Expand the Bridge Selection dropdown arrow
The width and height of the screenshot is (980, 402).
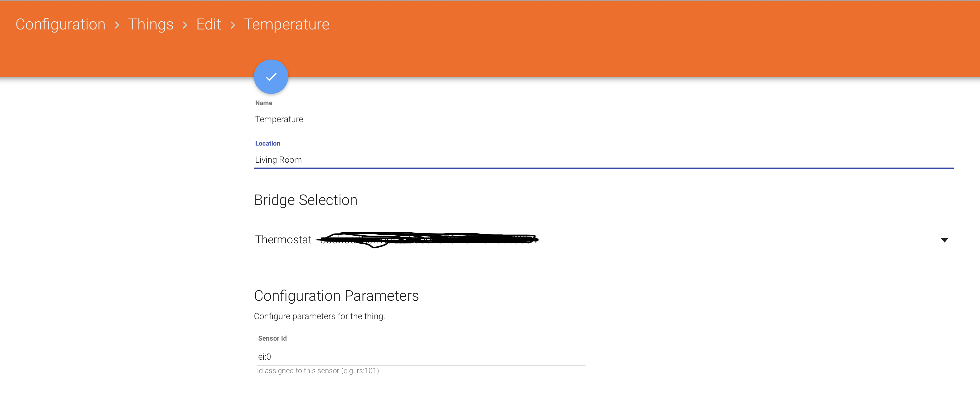[x=944, y=240]
